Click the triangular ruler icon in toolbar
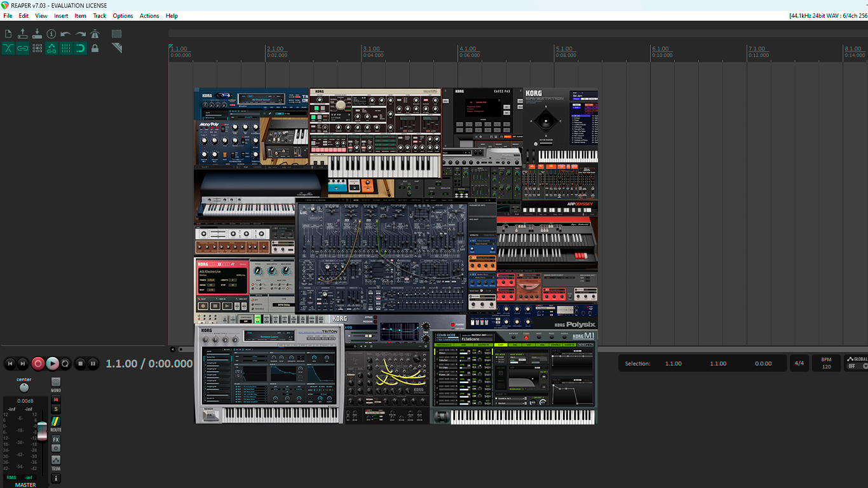Screen dimensions: 868x488 click(x=117, y=48)
